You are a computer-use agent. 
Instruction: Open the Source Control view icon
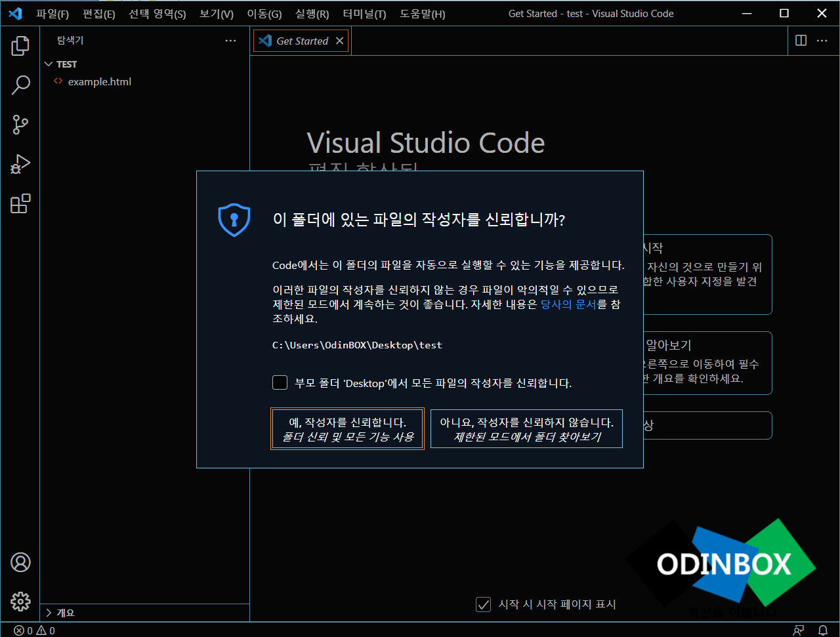(20, 125)
